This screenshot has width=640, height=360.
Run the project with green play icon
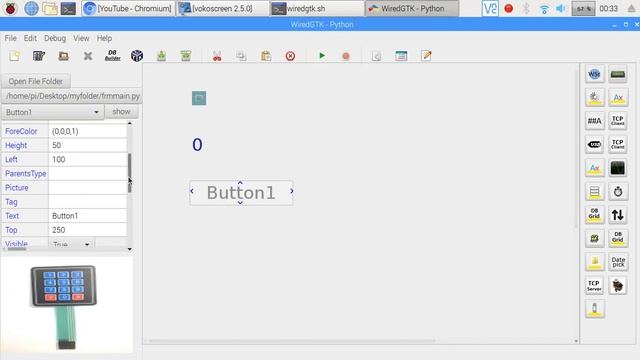(x=322, y=56)
